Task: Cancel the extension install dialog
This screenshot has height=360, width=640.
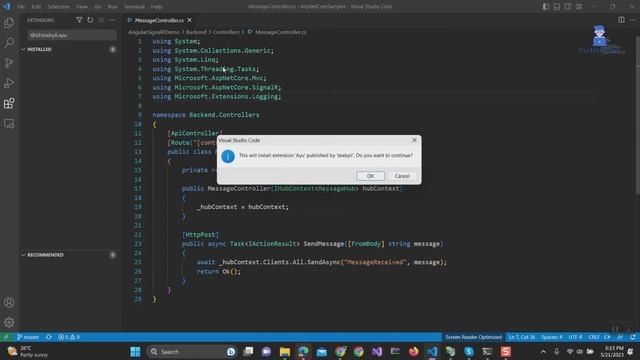Action: click(402, 176)
